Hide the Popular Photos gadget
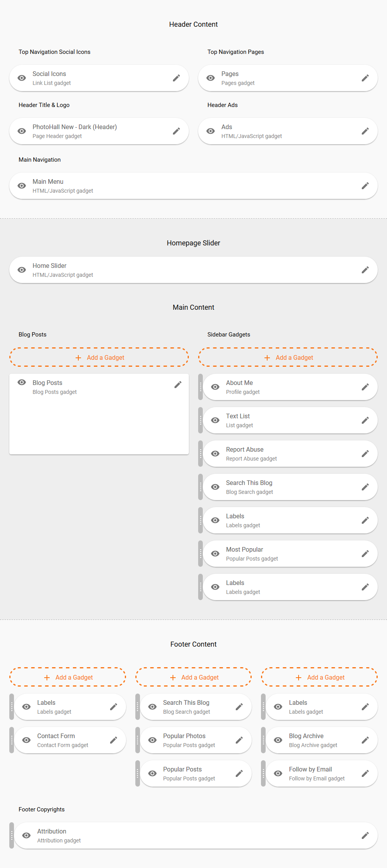 (152, 740)
